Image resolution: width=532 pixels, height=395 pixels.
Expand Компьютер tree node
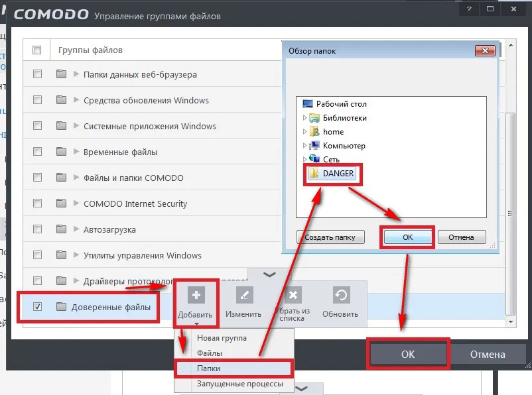(x=304, y=145)
